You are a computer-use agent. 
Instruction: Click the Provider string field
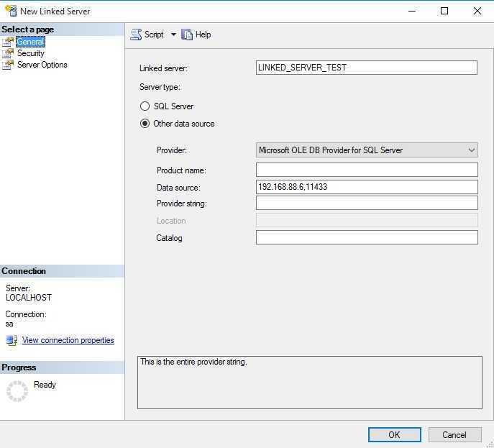pyautogui.click(x=367, y=204)
